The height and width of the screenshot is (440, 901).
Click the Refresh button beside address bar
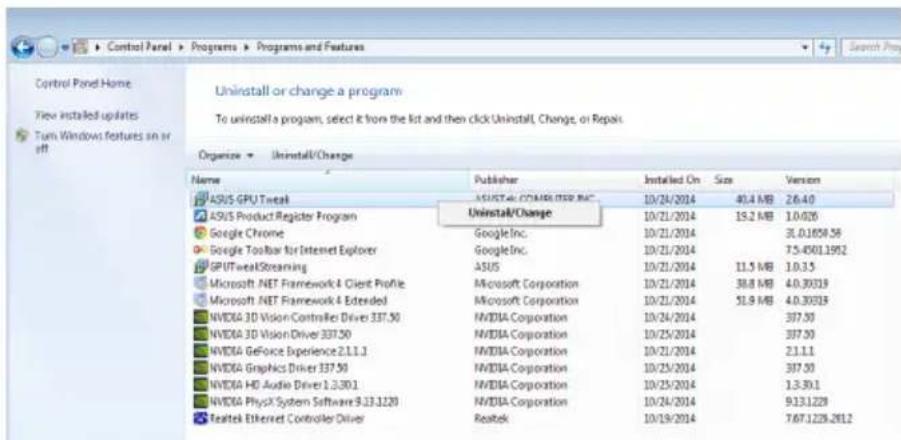point(825,47)
